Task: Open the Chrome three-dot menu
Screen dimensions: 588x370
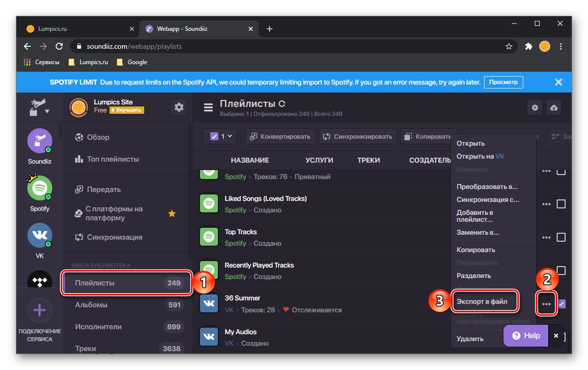Action: pos(561,46)
